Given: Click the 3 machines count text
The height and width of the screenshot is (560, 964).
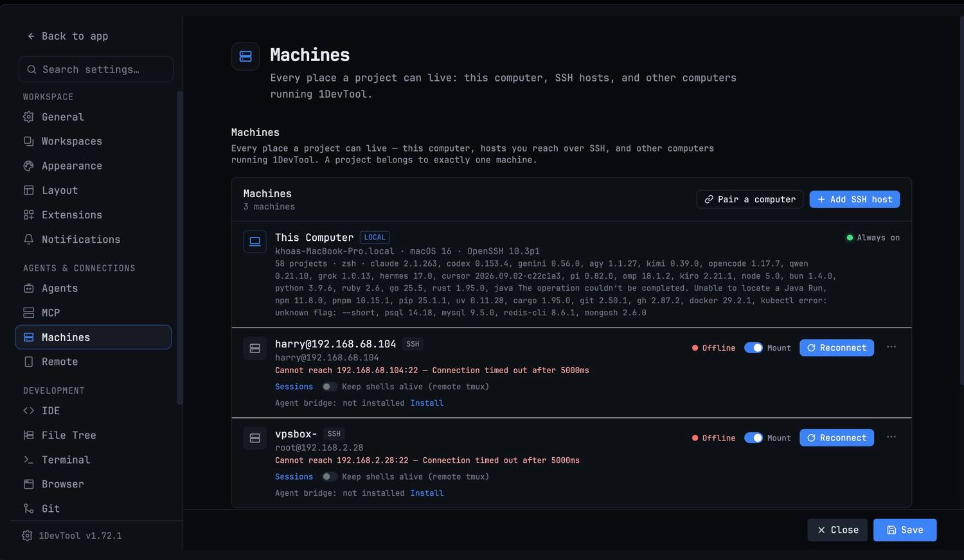Looking at the screenshot, I should pyautogui.click(x=269, y=207).
